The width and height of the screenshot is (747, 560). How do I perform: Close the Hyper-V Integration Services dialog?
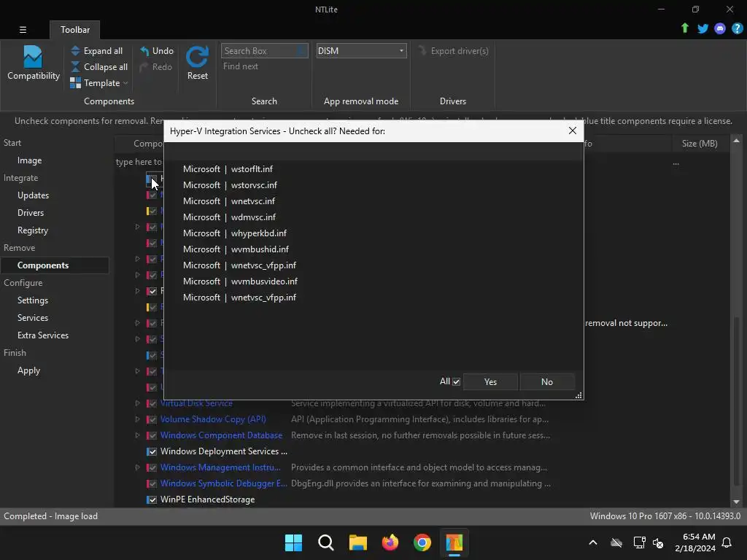pos(573,131)
